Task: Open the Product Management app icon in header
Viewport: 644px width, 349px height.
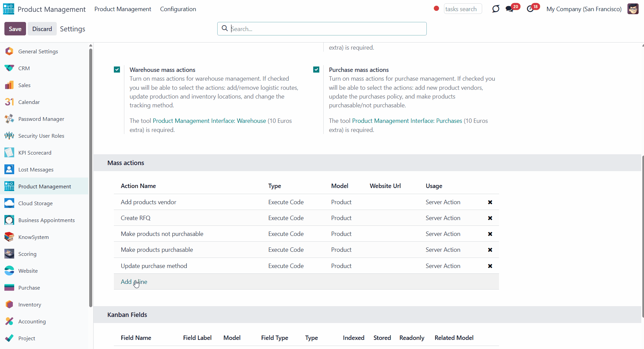Action: tap(9, 9)
